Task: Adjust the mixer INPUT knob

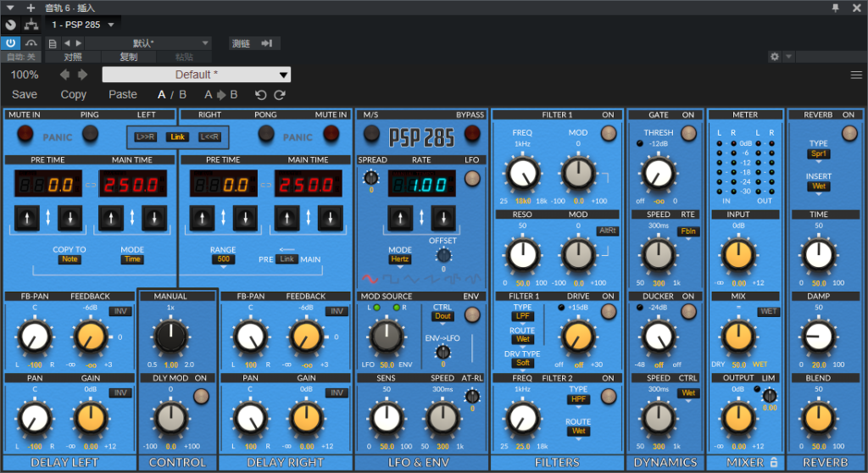Action: click(738, 255)
